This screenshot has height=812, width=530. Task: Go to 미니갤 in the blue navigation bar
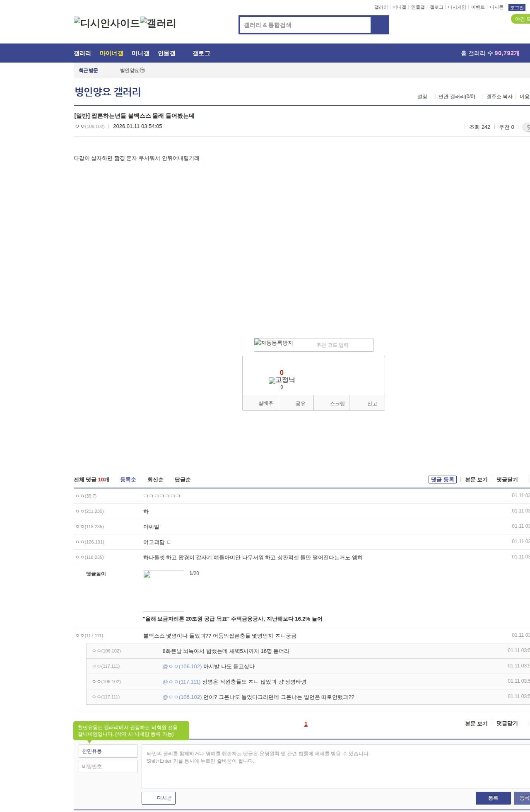[x=140, y=53]
